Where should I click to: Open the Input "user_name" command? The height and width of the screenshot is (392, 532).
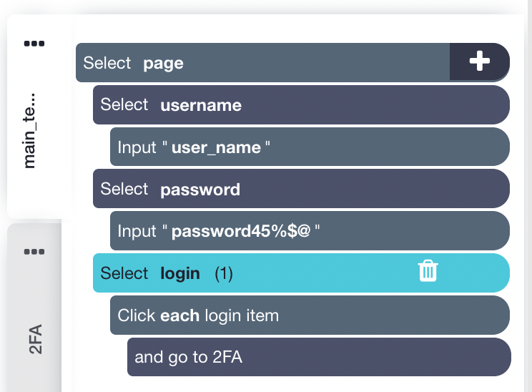coord(309,147)
